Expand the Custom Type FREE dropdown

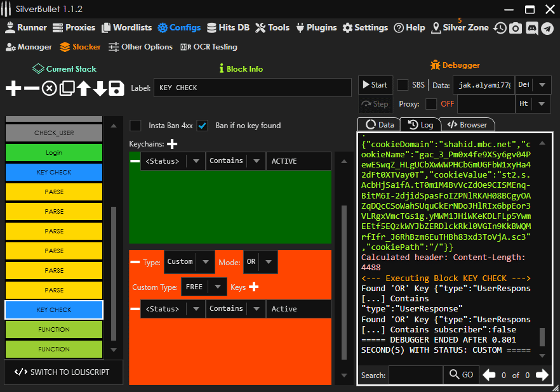[204, 287]
